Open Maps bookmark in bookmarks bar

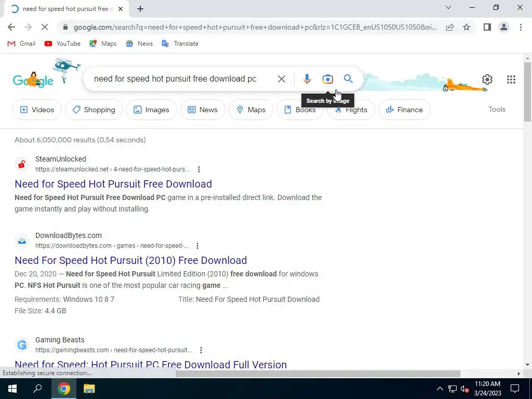[x=103, y=44]
